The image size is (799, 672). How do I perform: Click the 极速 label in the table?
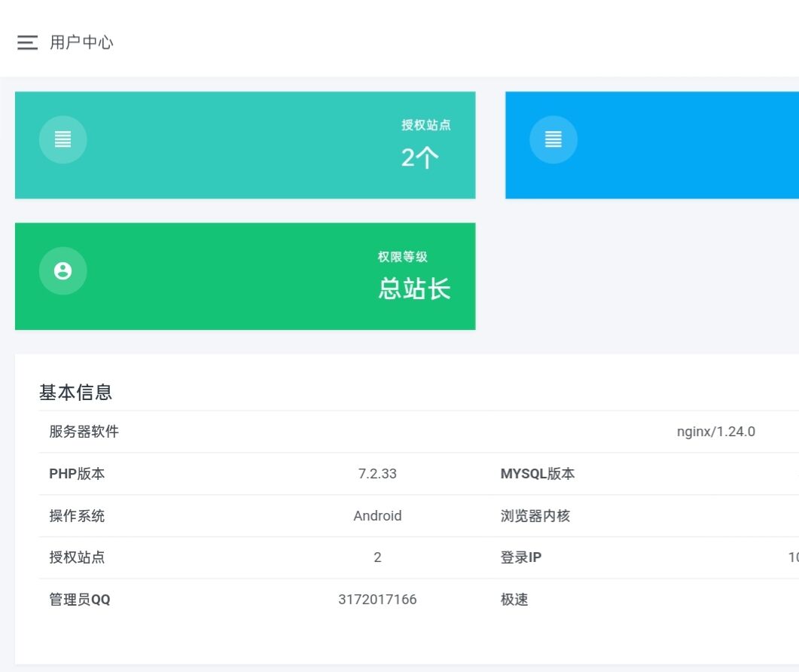click(x=515, y=600)
